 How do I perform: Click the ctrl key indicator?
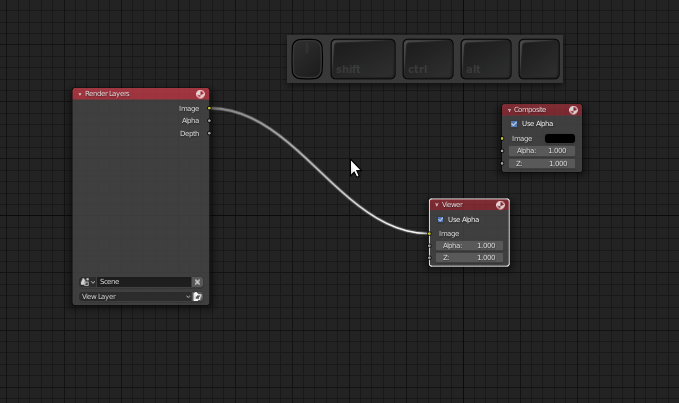pos(428,59)
